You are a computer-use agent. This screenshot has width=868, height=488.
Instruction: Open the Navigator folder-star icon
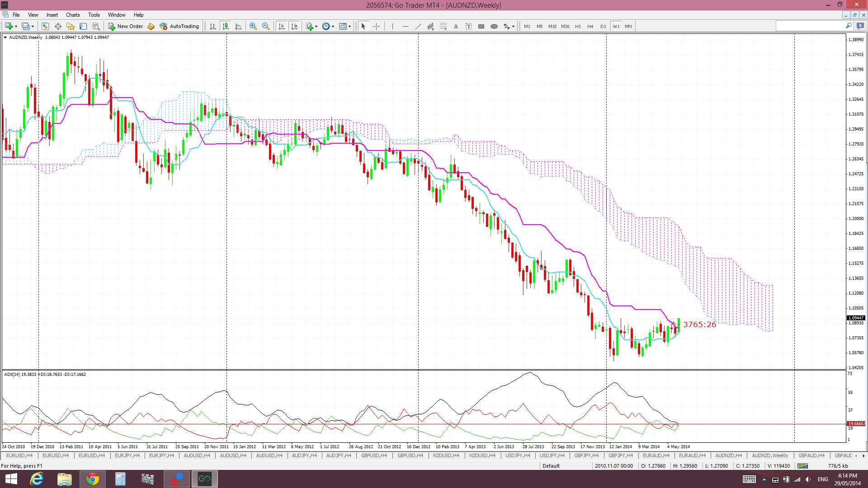pos(71,26)
